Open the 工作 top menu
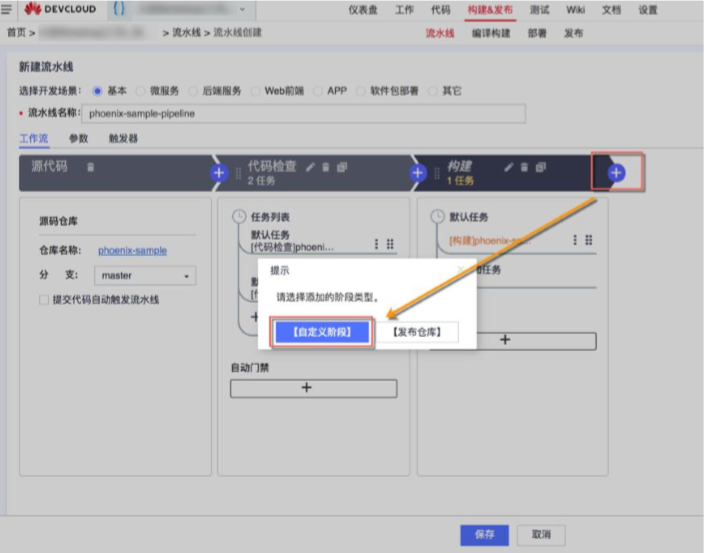 tap(404, 10)
